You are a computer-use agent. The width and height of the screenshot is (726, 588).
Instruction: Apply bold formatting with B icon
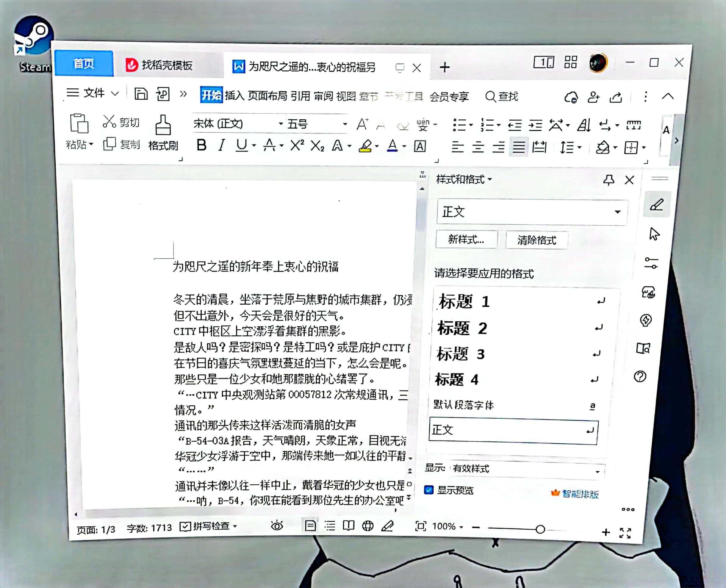click(201, 145)
